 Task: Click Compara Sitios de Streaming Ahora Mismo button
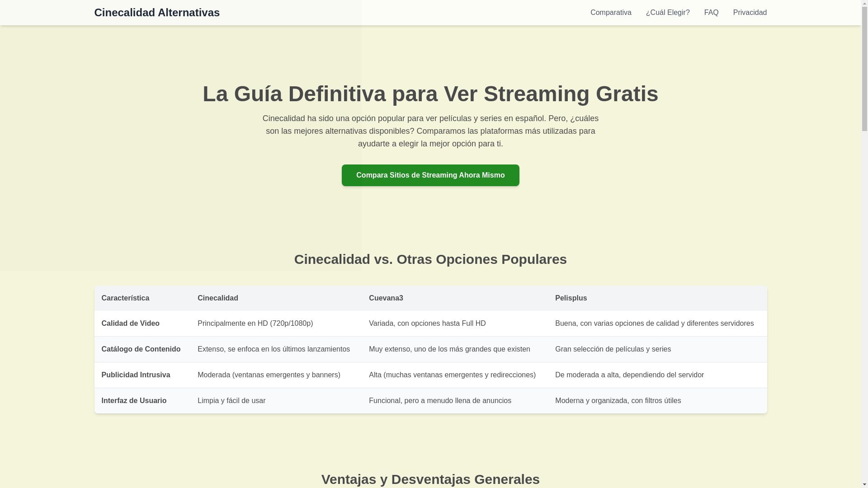430,175
